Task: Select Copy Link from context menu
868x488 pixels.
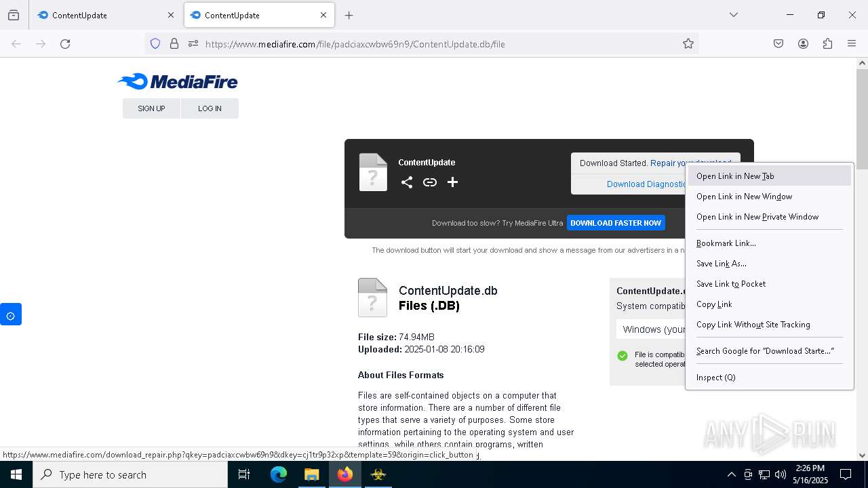Action: 769,304
